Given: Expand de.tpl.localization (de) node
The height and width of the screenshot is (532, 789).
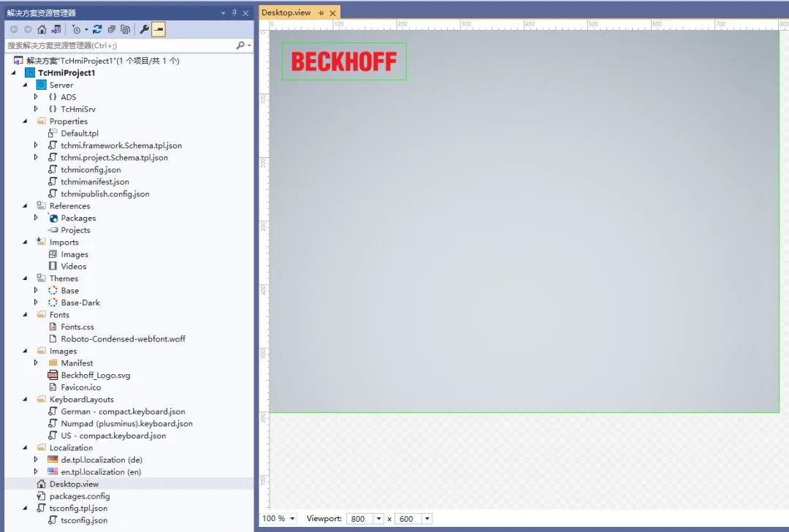Looking at the screenshot, I should coord(36,459).
